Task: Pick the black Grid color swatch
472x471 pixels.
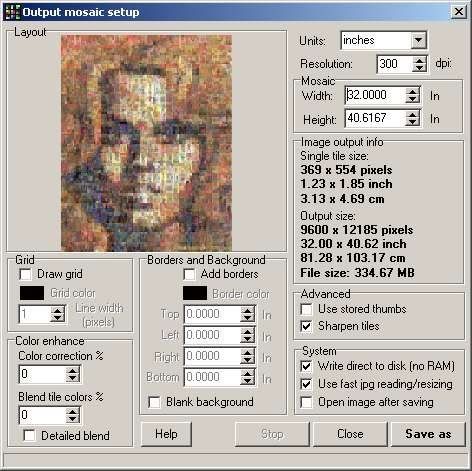Action: (x=32, y=293)
